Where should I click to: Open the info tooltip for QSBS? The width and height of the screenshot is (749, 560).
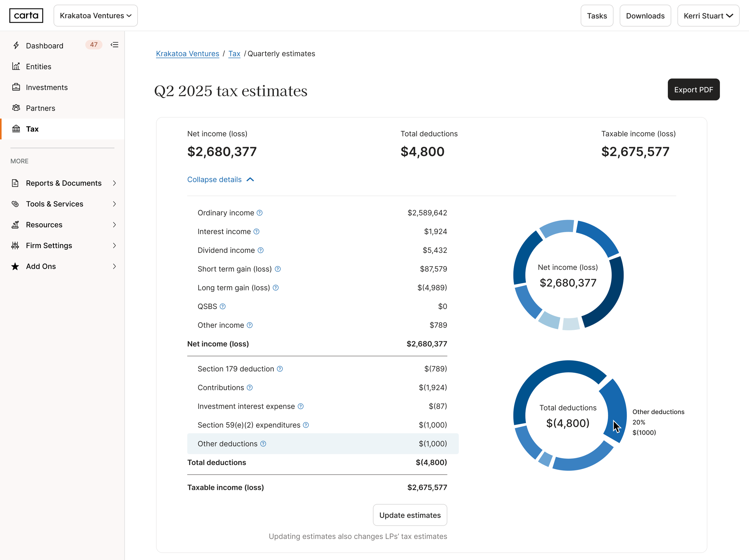click(223, 306)
